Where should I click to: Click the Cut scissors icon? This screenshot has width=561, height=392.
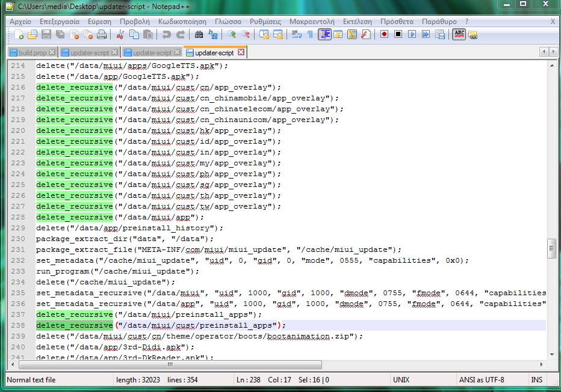[x=120, y=34]
